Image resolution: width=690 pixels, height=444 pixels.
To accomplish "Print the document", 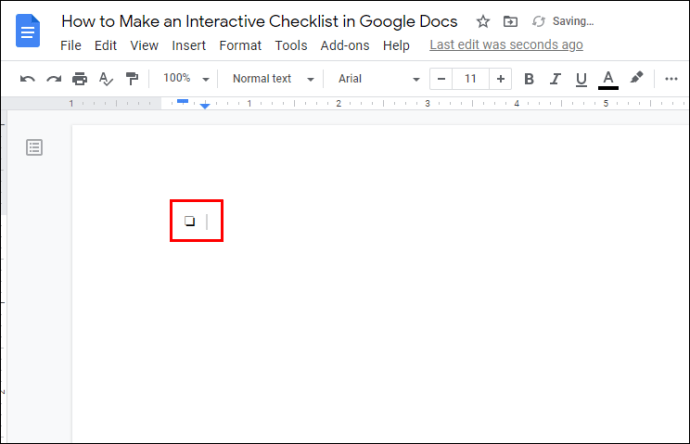I will 80,79.
